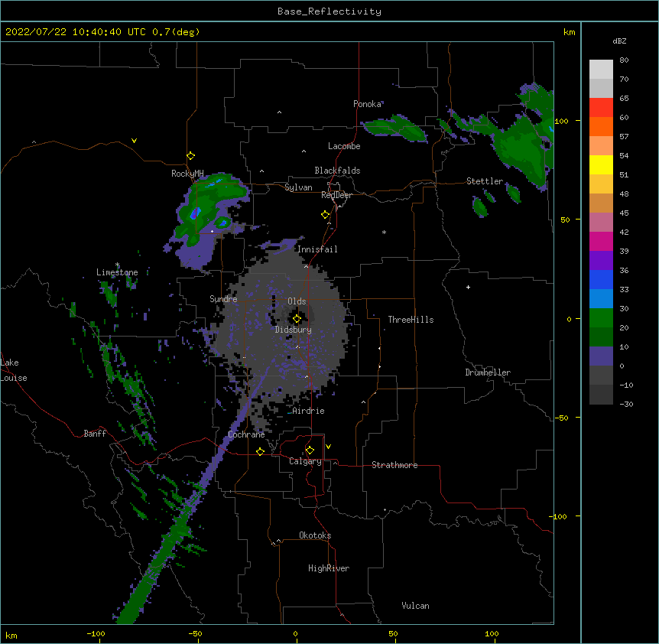Click the yellow v marker northeast of Calgary
659x644 pixels.
point(328,447)
